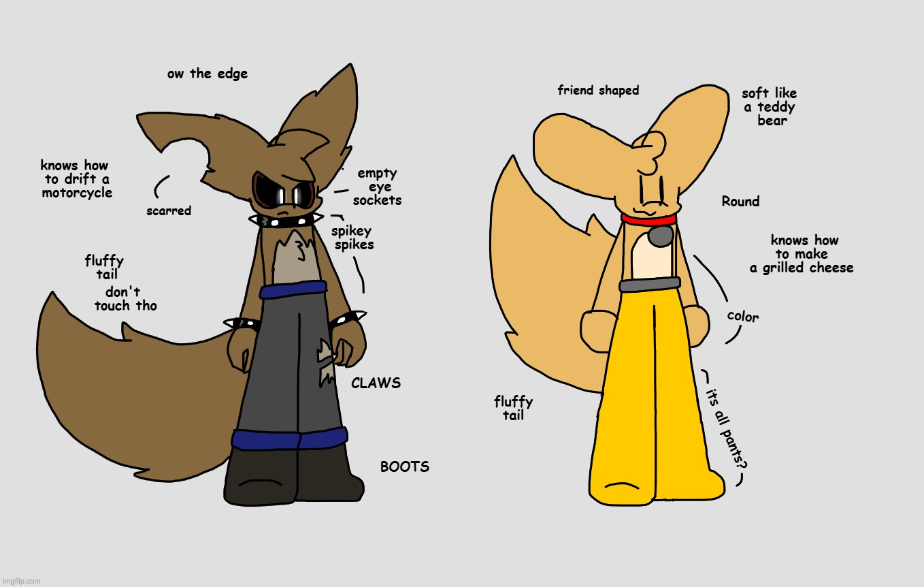
Task: Click the 'knows how to drift a motorcycle' text
Action: click(x=76, y=179)
